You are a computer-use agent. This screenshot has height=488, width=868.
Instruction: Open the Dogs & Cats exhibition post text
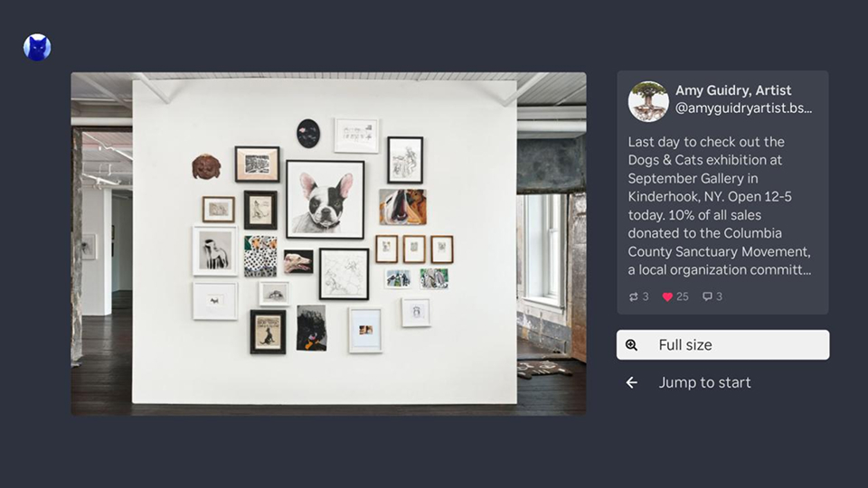point(719,206)
